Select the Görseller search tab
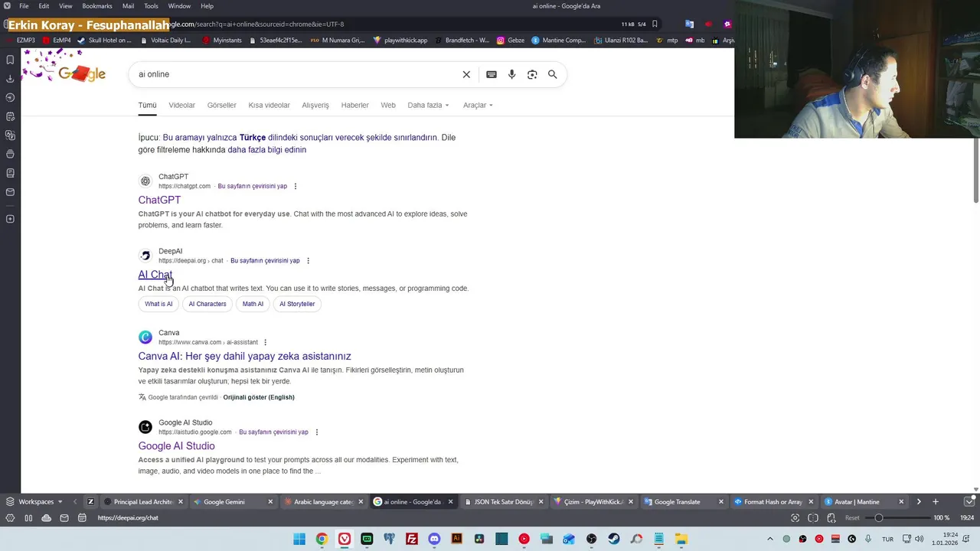The width and height of the screenshot is (980, 551). 222,105
